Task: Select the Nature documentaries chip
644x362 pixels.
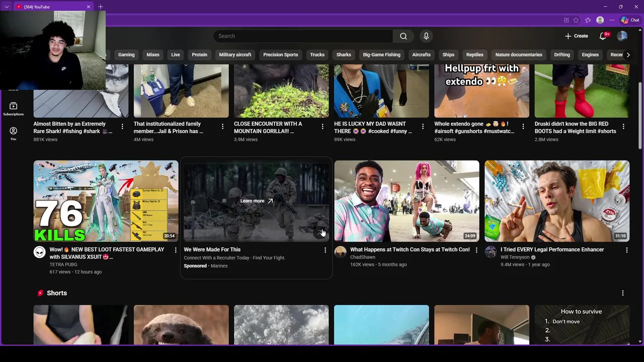Action: [x=519, y=55]
